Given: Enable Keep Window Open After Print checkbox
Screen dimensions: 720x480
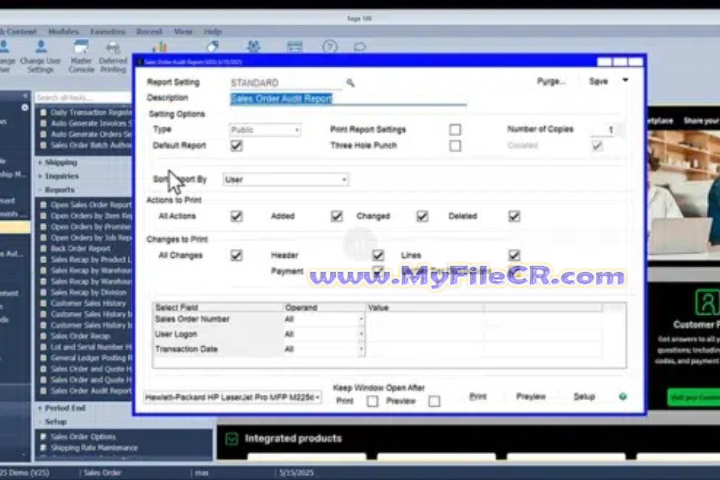Looking at the screenshot, I should pyautogui.click(x=372, y=401).
